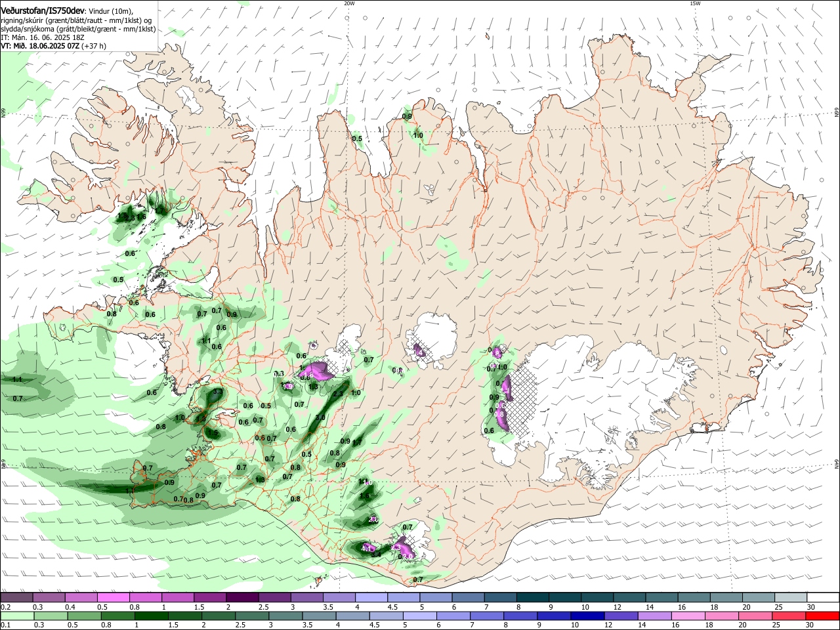The height and width of the screenshot is (630, 840).
Task: Click the pink rain legend swatch labeled 20
Action: pyautogui.click(x=755, y=616)
